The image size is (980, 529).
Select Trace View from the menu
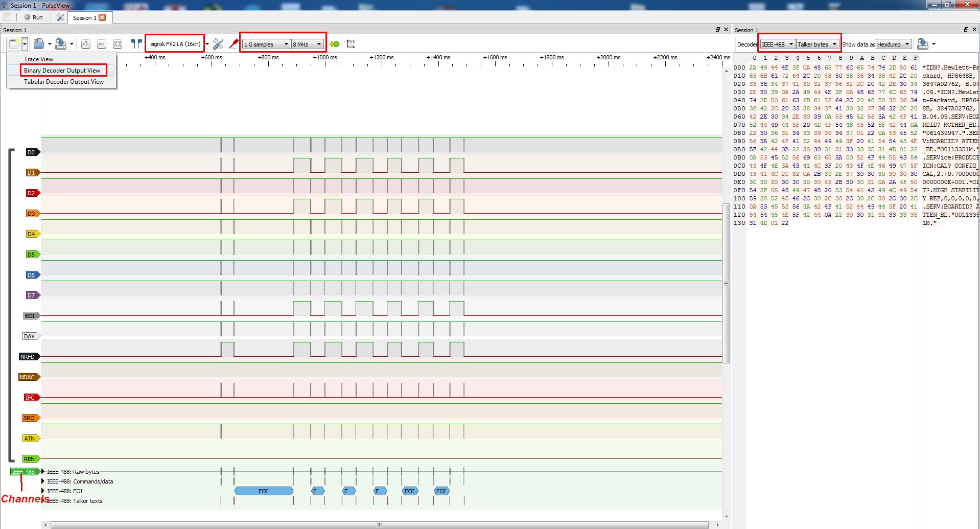(x=61, y=59)
